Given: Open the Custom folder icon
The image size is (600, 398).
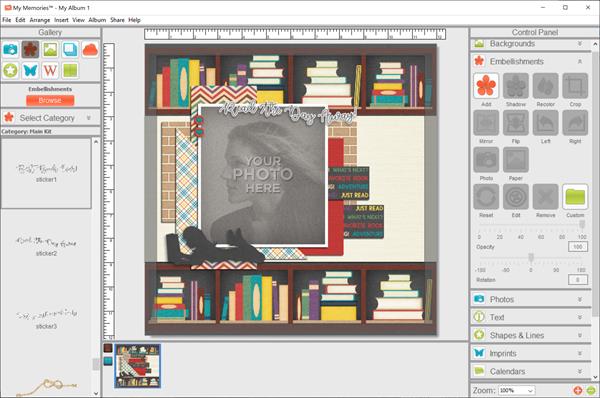Looking at the screenshot, I should click(575, 197).
